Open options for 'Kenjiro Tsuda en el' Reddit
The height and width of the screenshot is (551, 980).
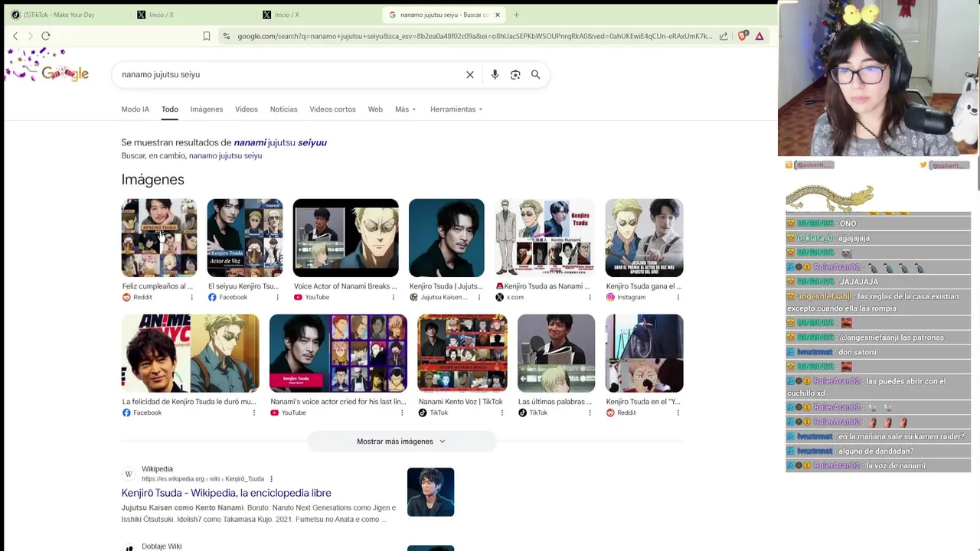678,412
